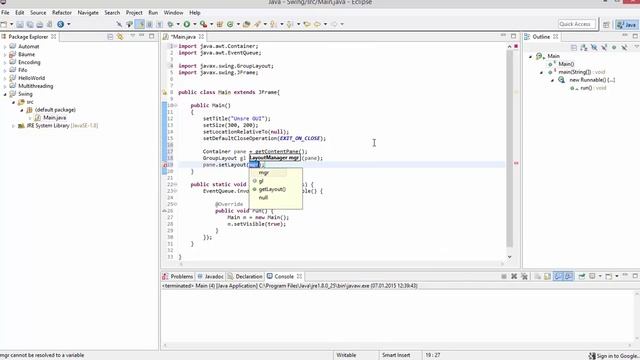The image size is (640, 360).
Task: Open the Run button dropdown arrow
Action: 195,24
